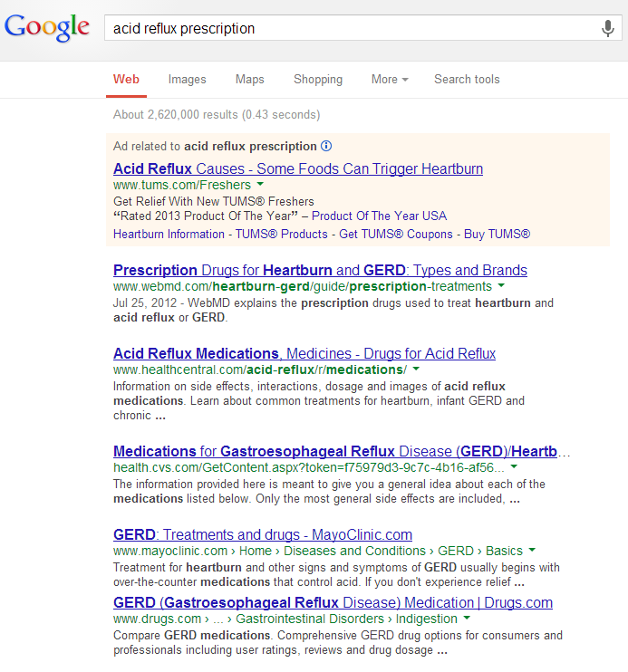
Task: Click the health.cvs.com GetContent URL text
Action: pos(308,467)
